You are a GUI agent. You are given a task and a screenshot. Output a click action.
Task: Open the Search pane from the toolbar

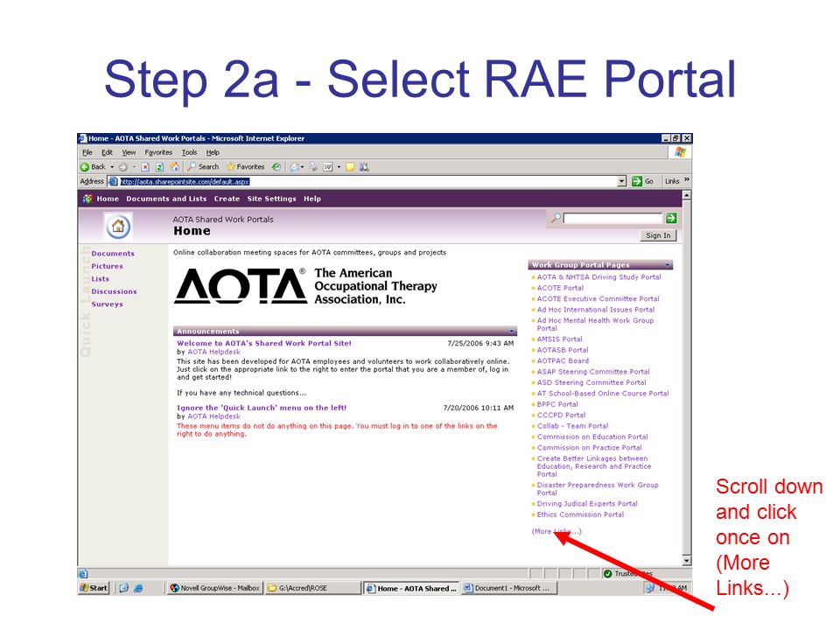coord(202,166)
